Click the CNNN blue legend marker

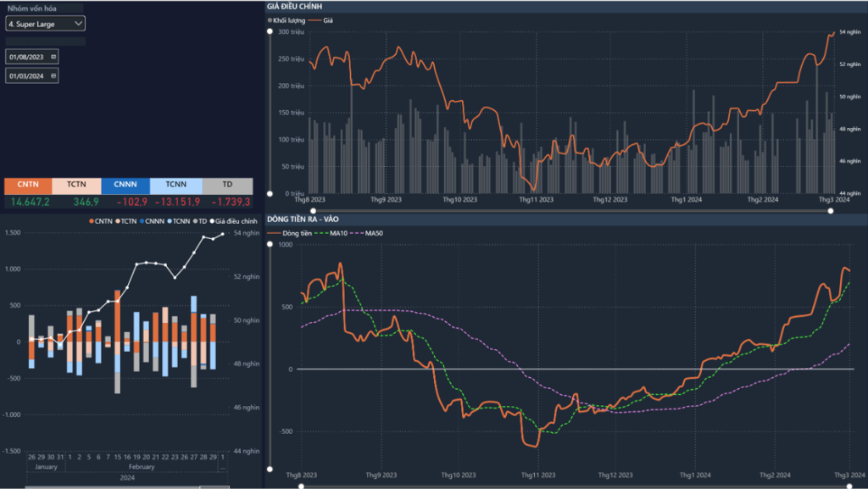(142, 220)
